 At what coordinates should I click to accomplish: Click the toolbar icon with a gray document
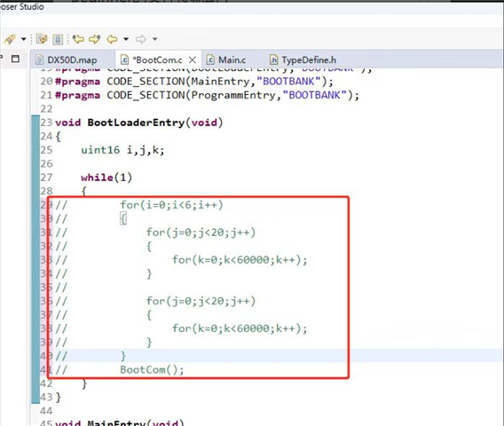coord(58,39)
